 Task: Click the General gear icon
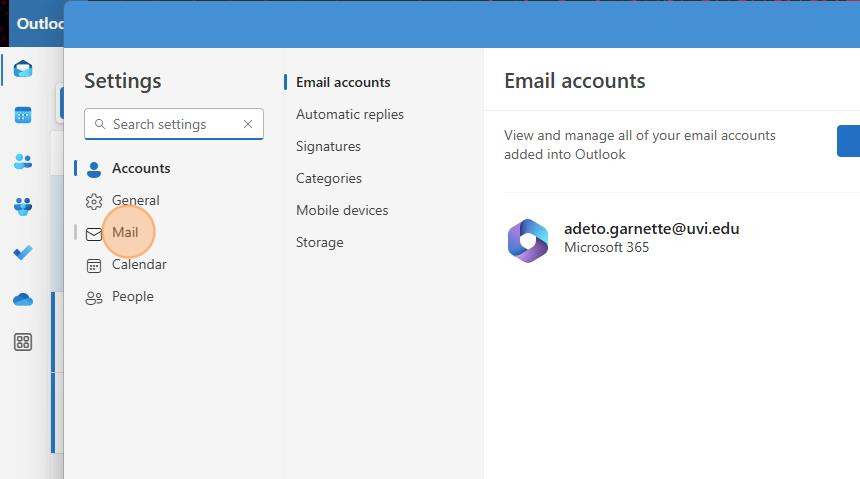pos(94,202)
